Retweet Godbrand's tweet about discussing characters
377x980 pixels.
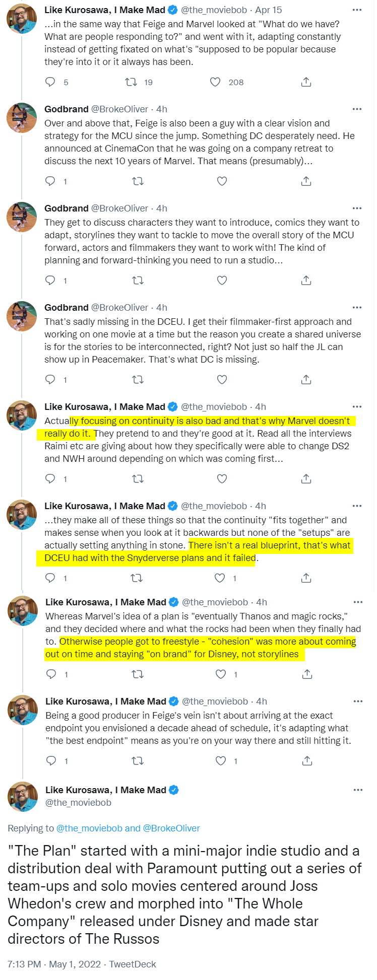point(138,281)
